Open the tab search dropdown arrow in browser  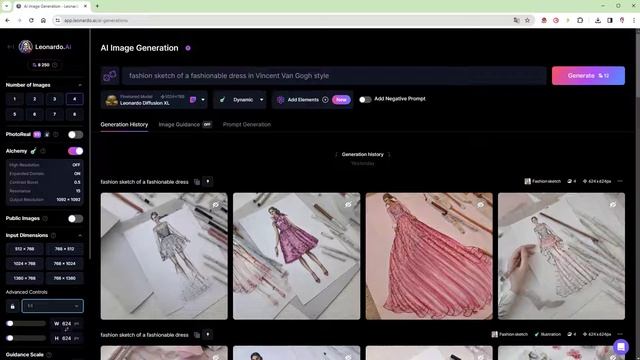(x=7, y=6)
